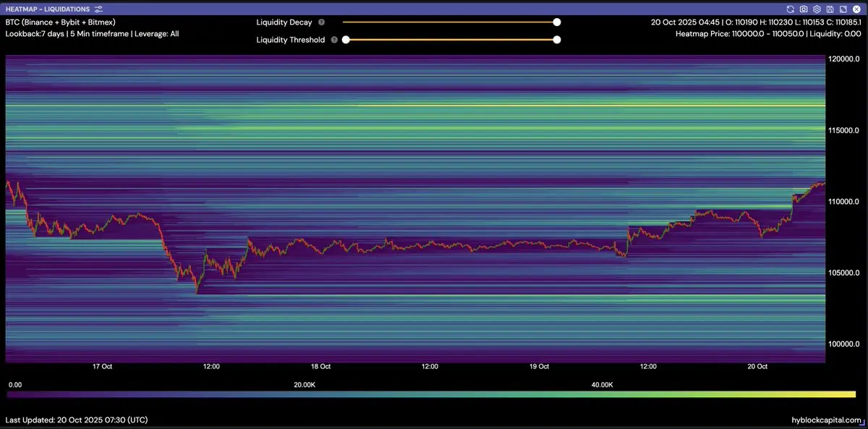The height and width of the screenshot is (429, 868).
Task: Click the save floppy disk icon
Action: point(830,9)
